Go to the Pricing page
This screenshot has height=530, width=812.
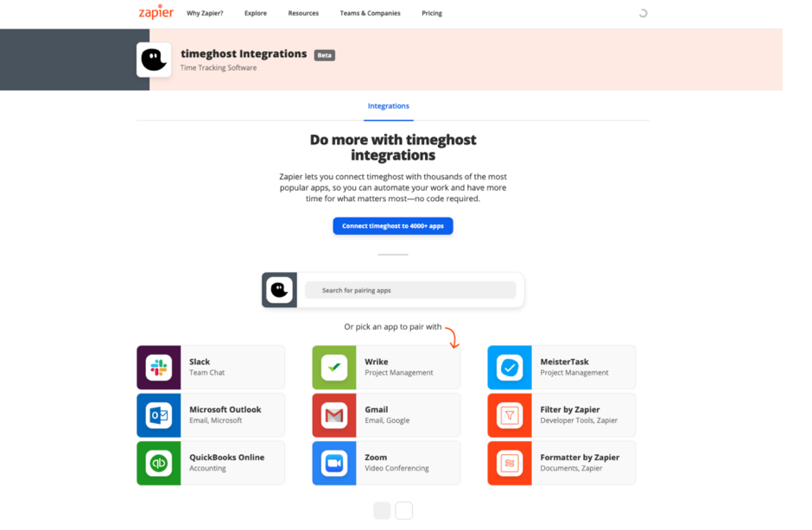(x=432, y=14)
